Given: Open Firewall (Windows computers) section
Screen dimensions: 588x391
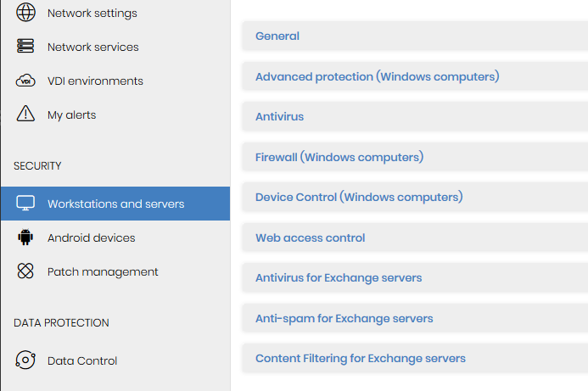Looking at the screenshot, I should click(415, 157).
